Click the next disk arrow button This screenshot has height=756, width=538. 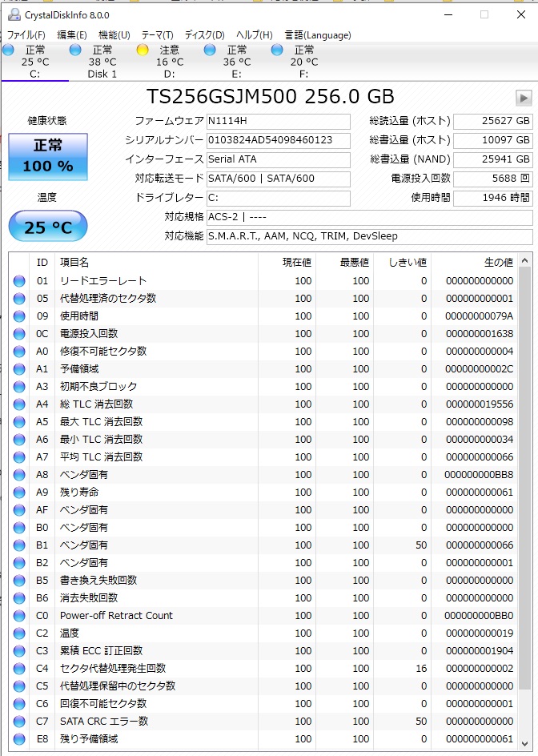pos(524,98)
